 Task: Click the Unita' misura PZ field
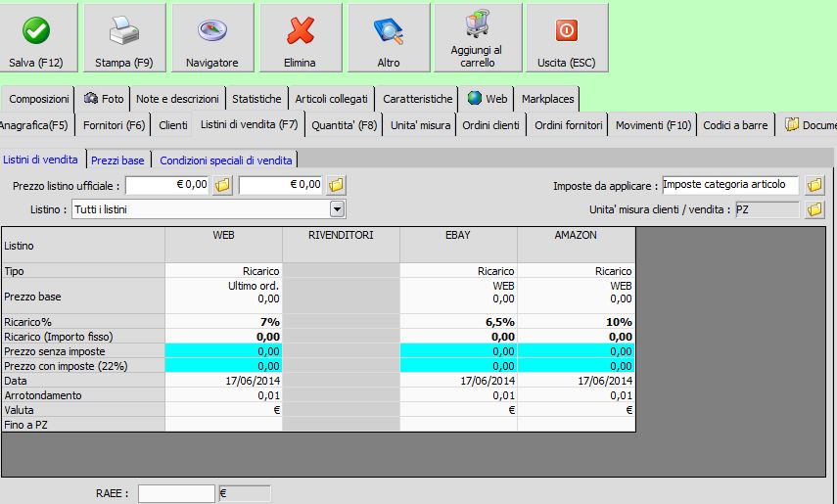point(767,209)
